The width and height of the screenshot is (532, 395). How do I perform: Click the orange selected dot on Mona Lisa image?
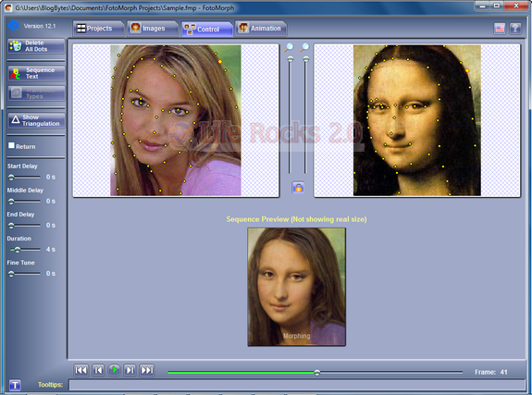tap(467, 70)
